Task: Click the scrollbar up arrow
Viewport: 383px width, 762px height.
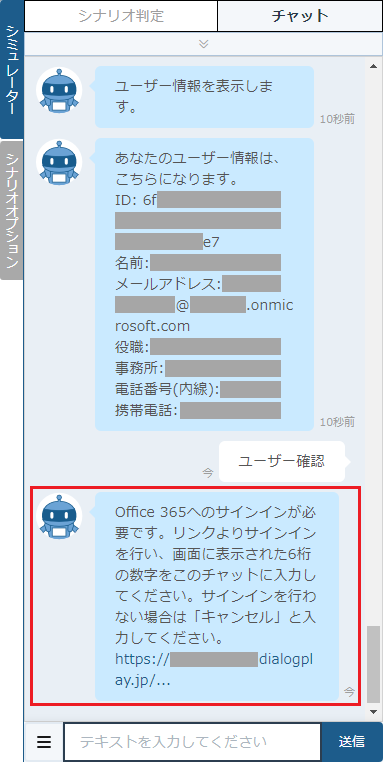Action: (373, 66)
